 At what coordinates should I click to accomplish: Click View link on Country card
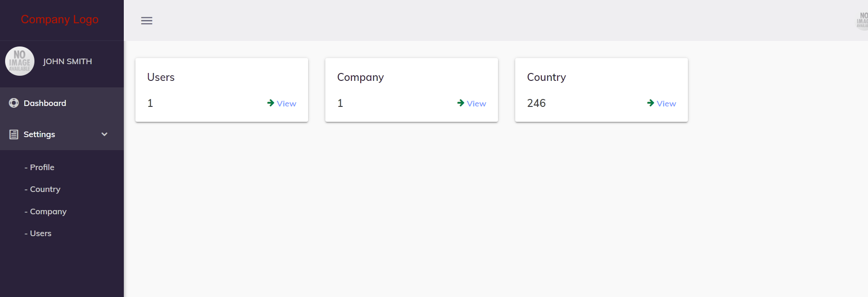click(666, 104)
